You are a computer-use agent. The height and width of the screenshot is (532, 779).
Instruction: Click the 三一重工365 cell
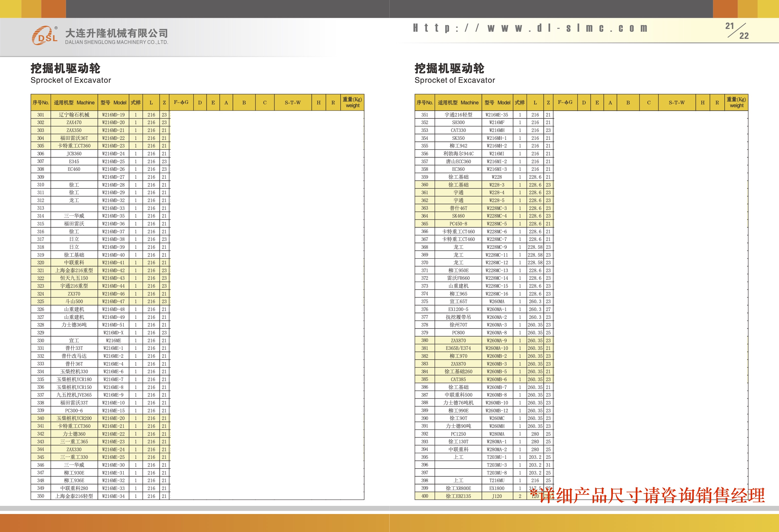tap(74, 442)
